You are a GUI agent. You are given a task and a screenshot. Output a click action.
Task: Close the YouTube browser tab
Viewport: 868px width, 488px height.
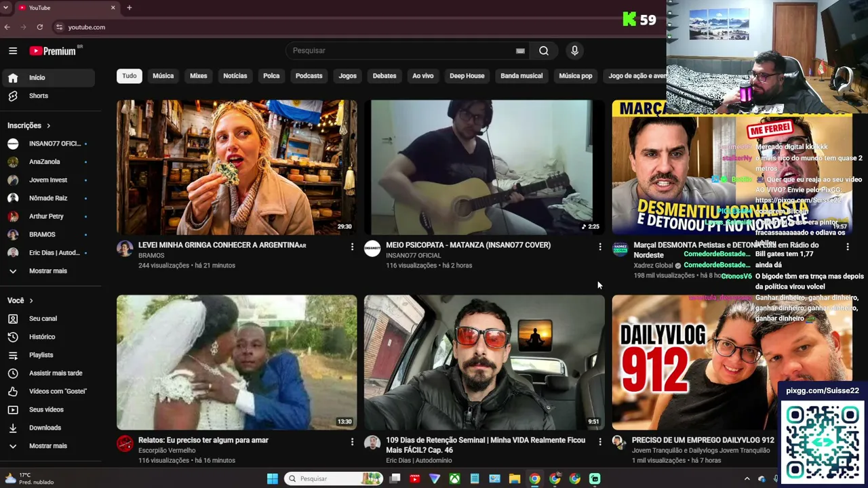[113, 7]
